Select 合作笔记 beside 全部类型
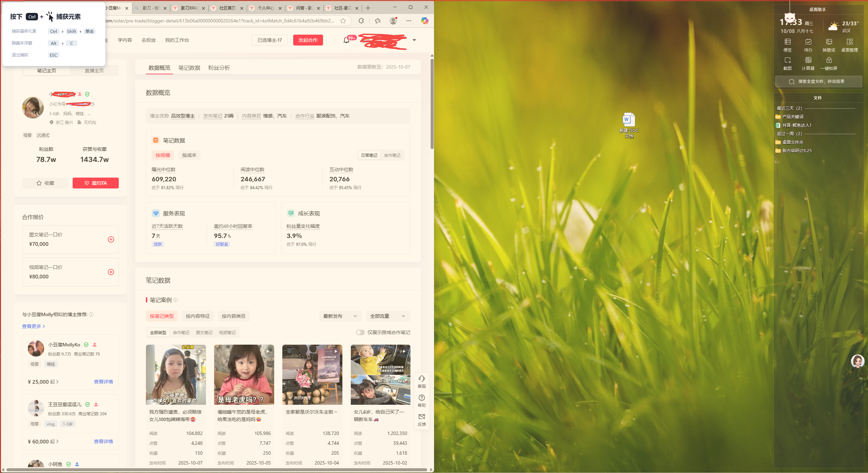This screenshot has width=868, height=473. (181, 332)
